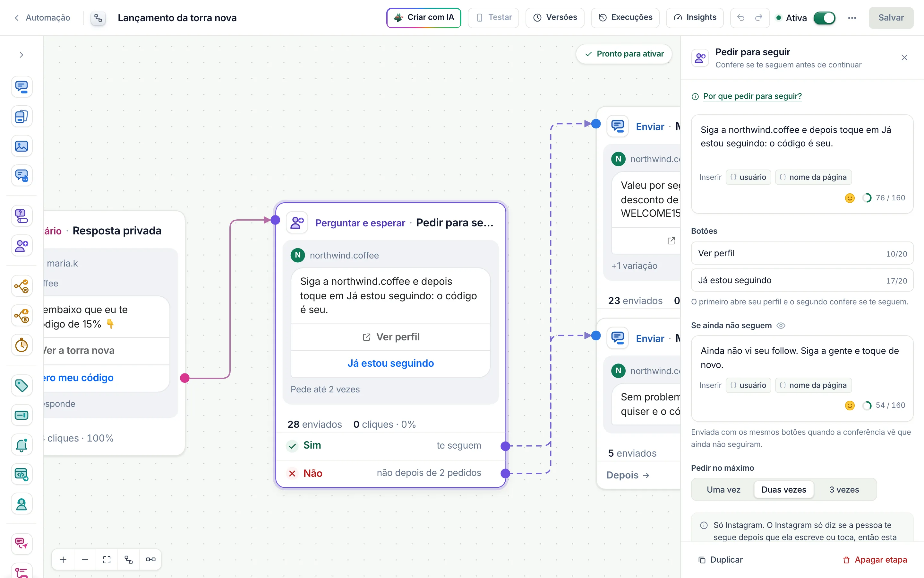The width and height of the screenshot is (924, 578).
Task: Preview the 'Se ainda não seguem' message eye icon
Action: coord(781,326)
